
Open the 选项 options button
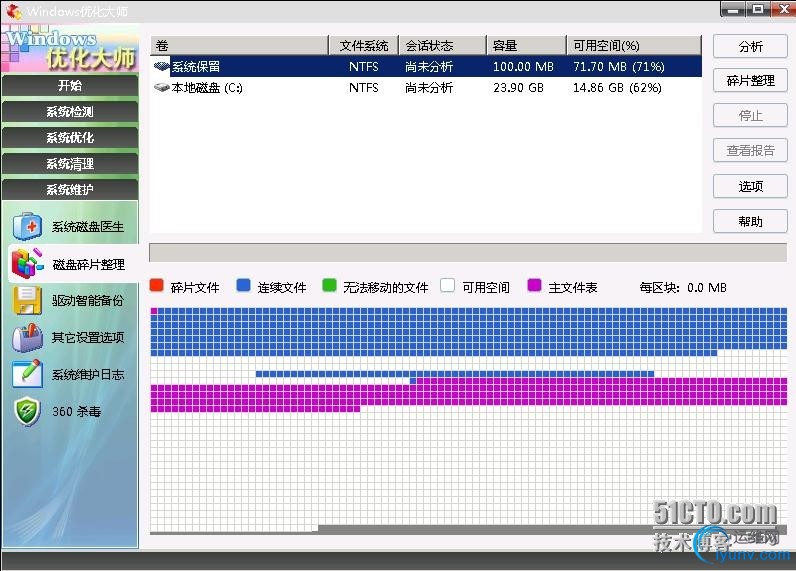tap(750, 186)
